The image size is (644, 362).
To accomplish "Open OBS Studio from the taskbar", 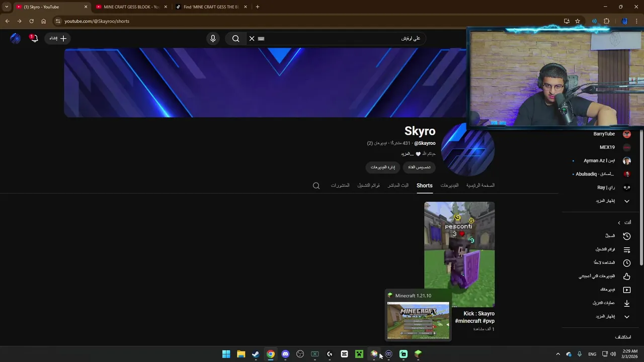I will pyautogui.click(x=300, y=354).
